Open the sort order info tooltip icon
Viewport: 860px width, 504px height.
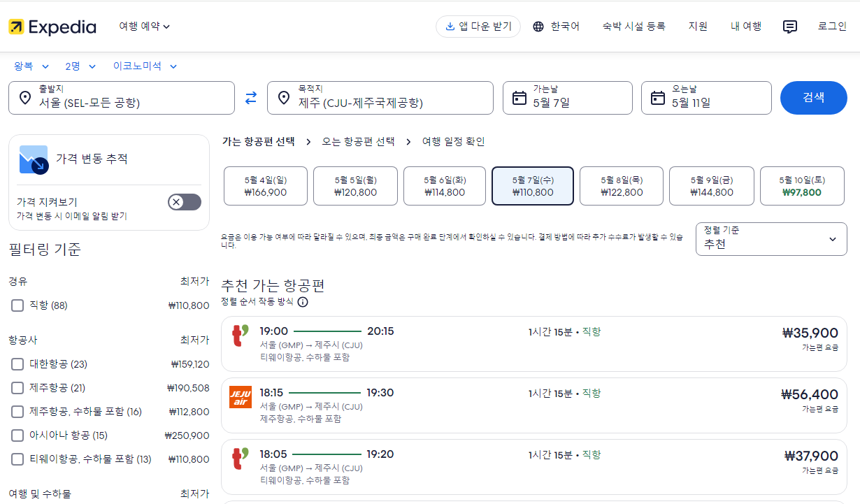point(301,303)
